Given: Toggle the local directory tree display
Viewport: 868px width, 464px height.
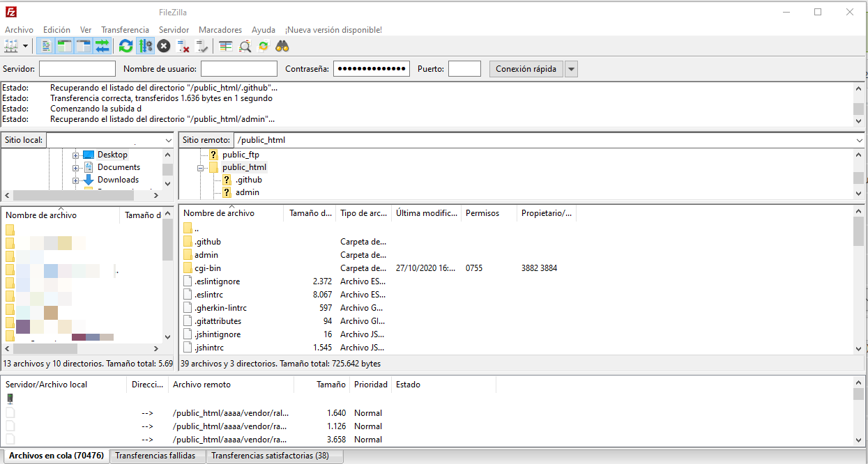Looking at the screenshot, I should [x=65, y=46].
